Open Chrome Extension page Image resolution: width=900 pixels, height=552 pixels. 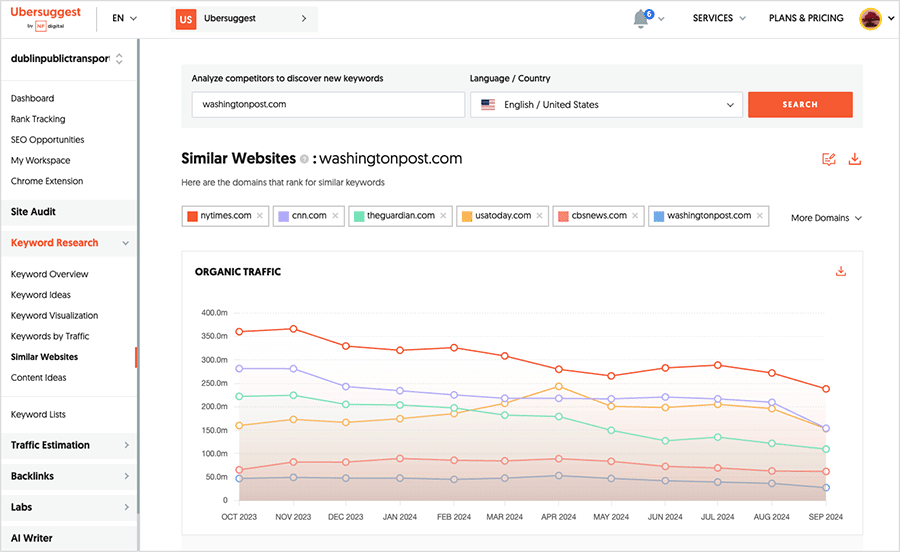(x=46, y=181)
